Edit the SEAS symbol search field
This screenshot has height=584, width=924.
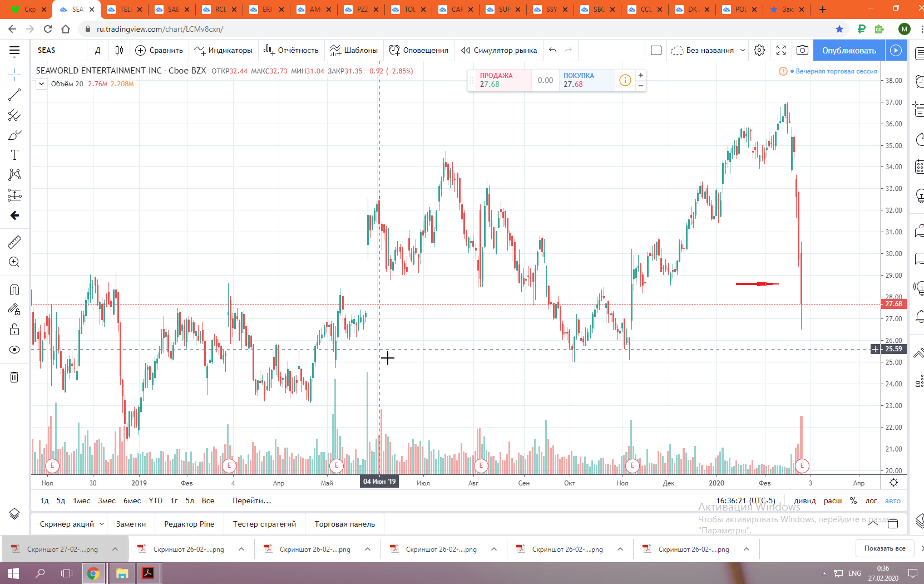[x=59, y=50]
